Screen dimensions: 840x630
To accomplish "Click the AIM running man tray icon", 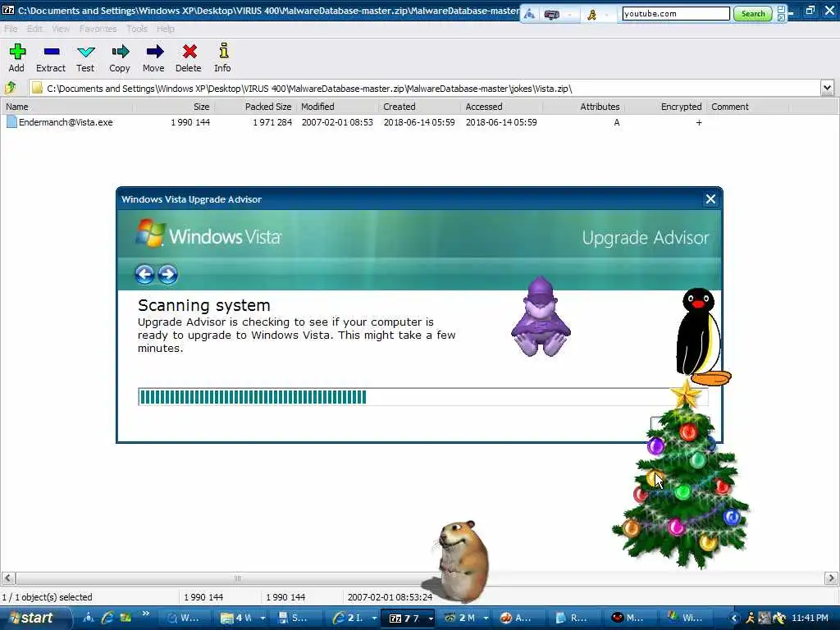I will coord(751,618).
